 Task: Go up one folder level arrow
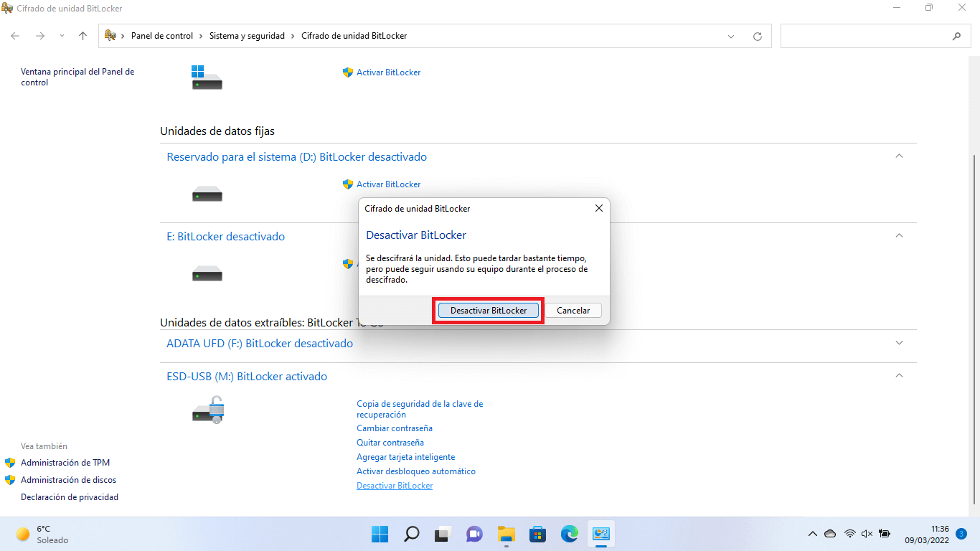(x=83, y=36)
